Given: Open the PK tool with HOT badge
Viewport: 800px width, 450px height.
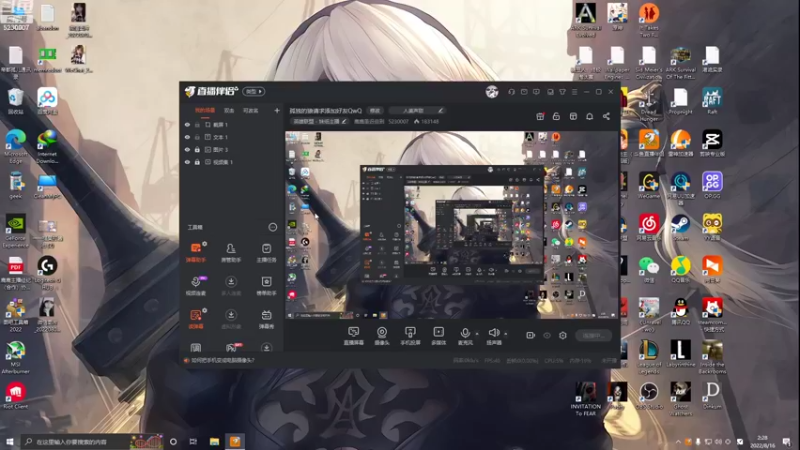Looking at the screenshot, I should [x=231, y=347].
